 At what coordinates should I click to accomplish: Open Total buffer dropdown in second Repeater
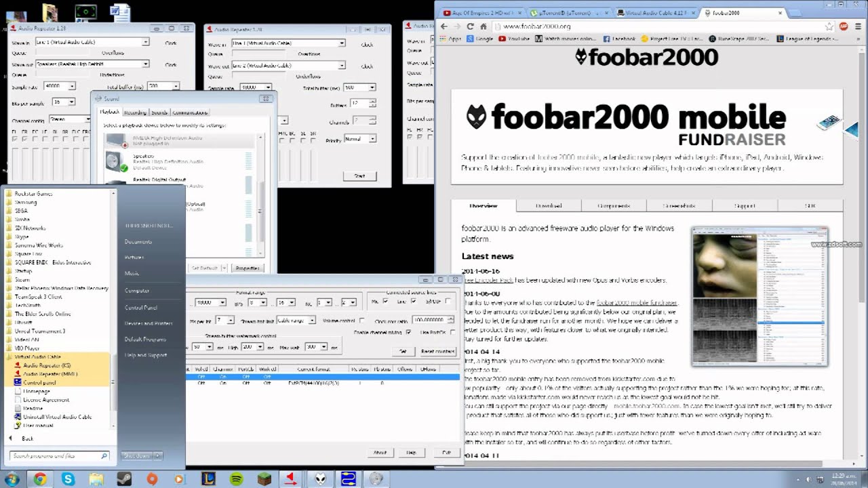[x=359, y=87]
